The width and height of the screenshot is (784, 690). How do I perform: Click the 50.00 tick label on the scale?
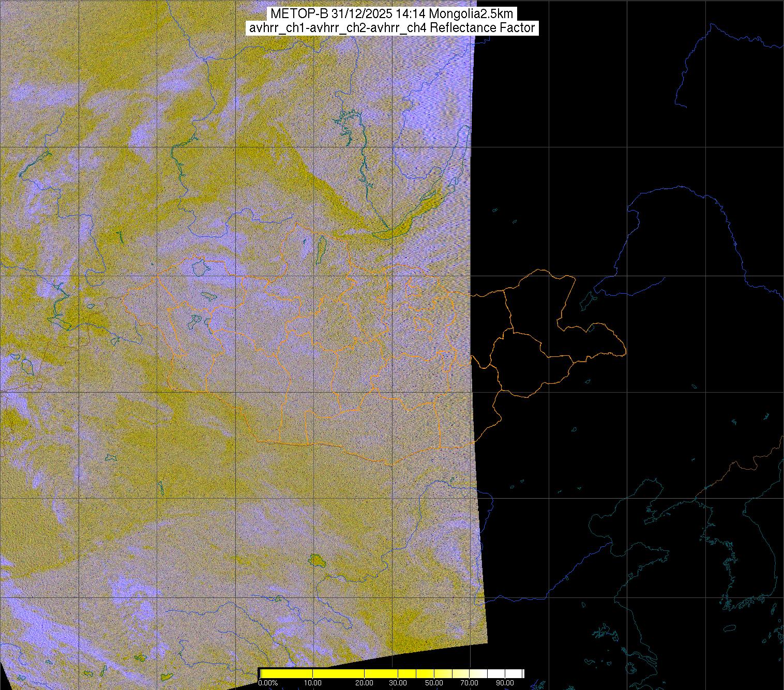434,683
